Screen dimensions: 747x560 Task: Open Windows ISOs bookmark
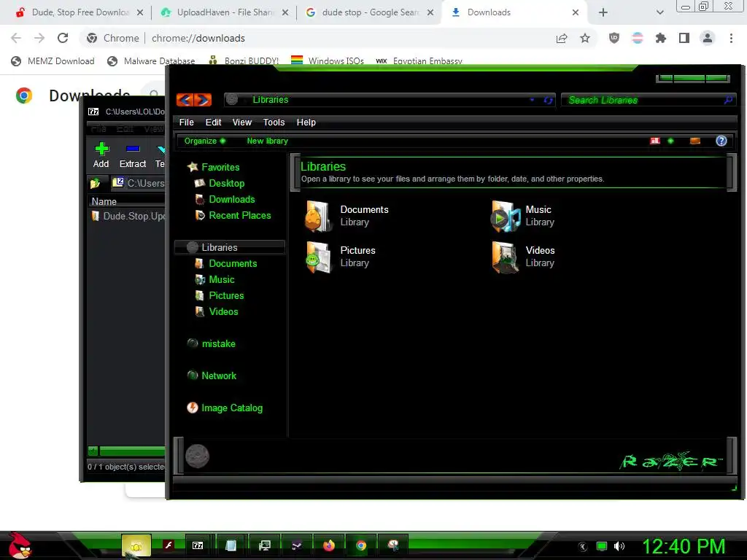click(x=328, y=61)
